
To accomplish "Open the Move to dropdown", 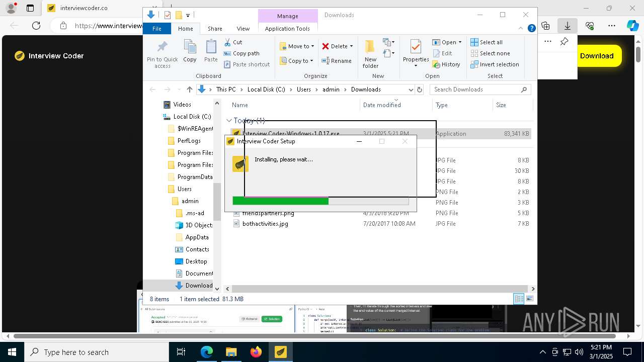I will point(297,46).
